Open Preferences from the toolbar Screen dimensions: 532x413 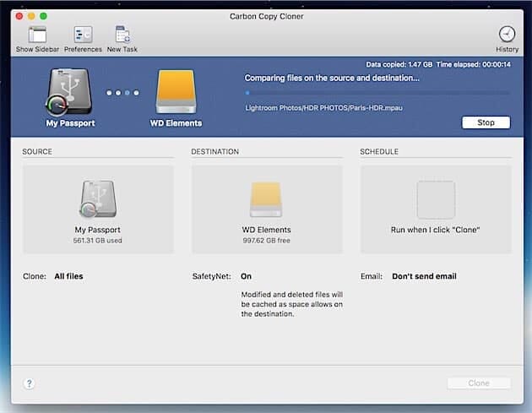pyautogui.click(x=83, y=35)
